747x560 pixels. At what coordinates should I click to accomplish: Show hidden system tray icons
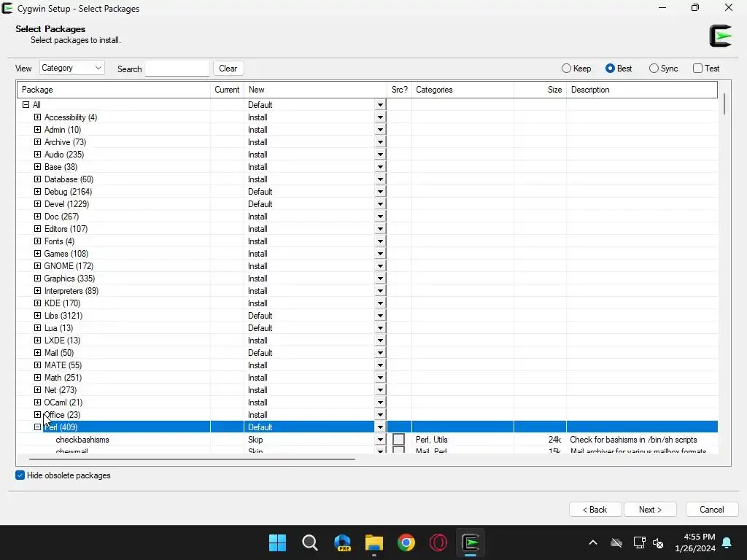point(592,542)
